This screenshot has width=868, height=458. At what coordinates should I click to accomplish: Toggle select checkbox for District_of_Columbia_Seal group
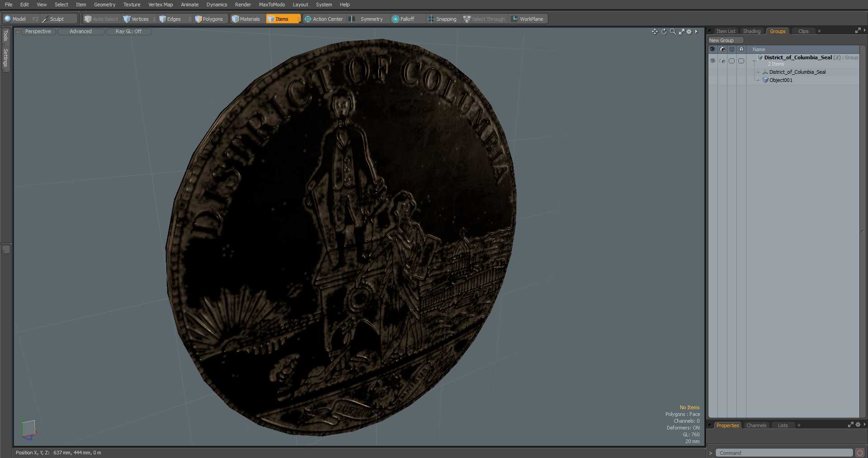click(741, 61)
